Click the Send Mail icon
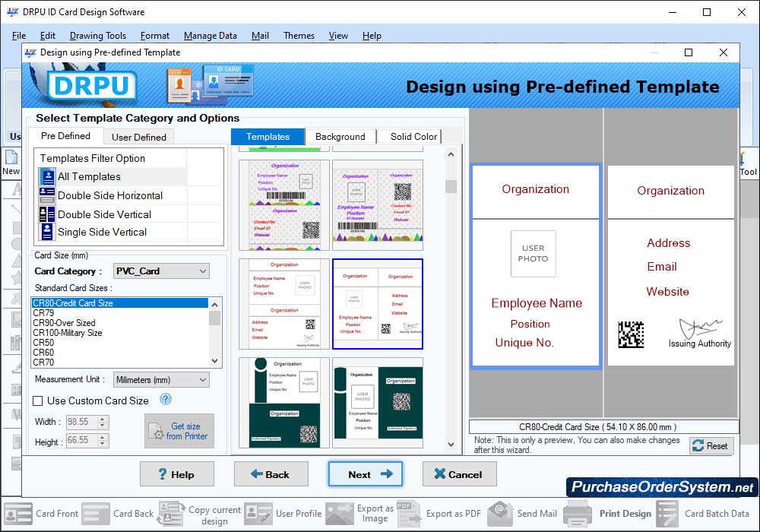The height and width of the screenshot is (532, 760). click(501, 514)
